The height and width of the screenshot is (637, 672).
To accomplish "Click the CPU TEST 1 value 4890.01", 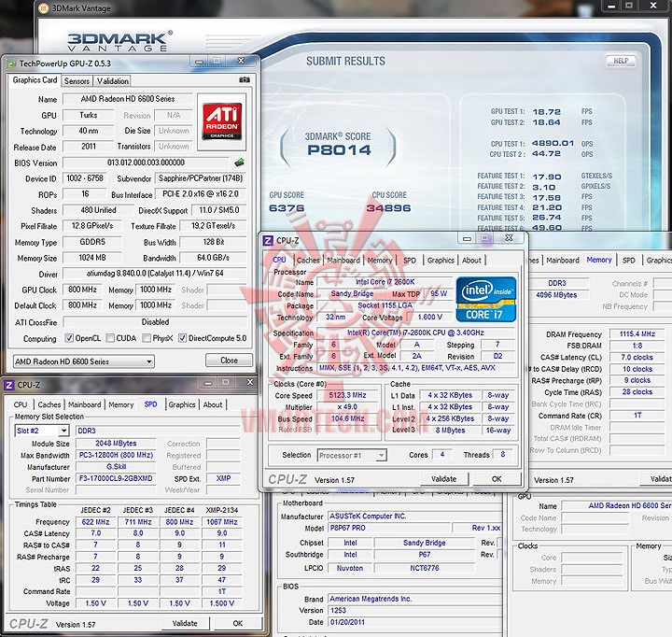I will click(553, 143).
